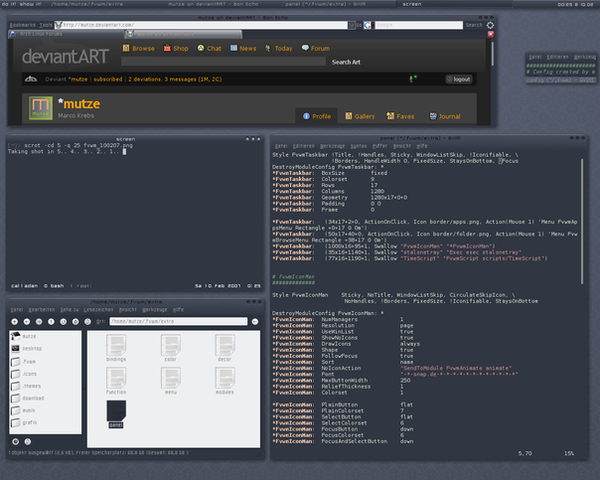Open the Tools menu in browser
The width and height of the screenshot is (600, 480).
tap(46, 25)
